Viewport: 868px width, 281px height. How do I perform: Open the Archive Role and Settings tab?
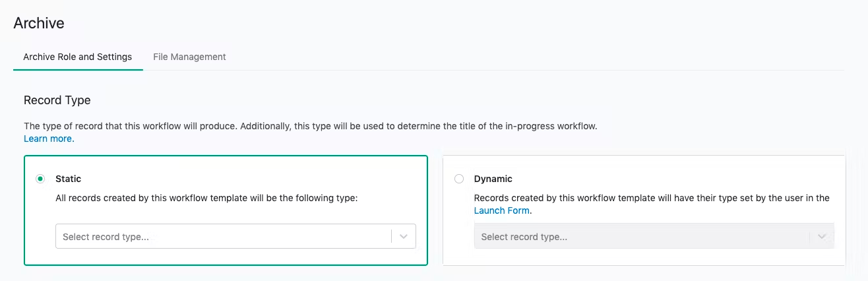click(77, 57)
